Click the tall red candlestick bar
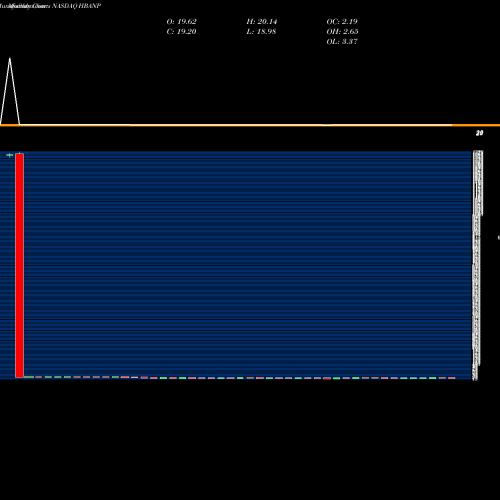Viewport: 500px width, 500px height. (x=19, y=265)
